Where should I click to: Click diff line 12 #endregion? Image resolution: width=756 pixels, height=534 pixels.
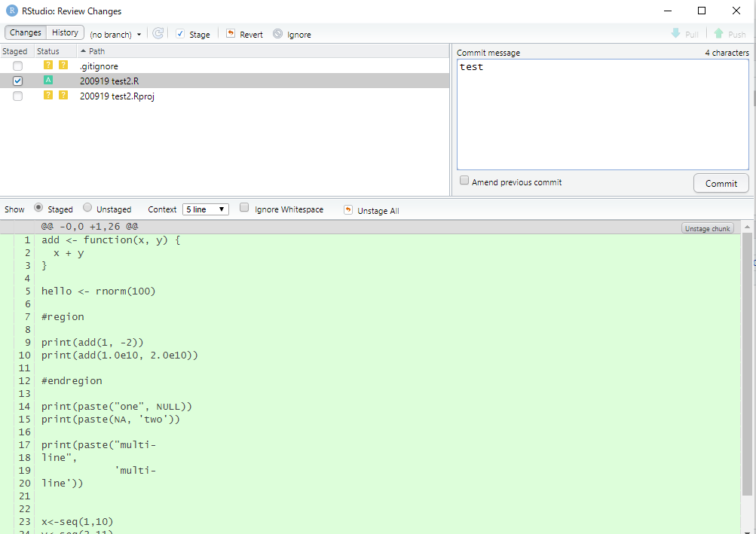(72, 381)
